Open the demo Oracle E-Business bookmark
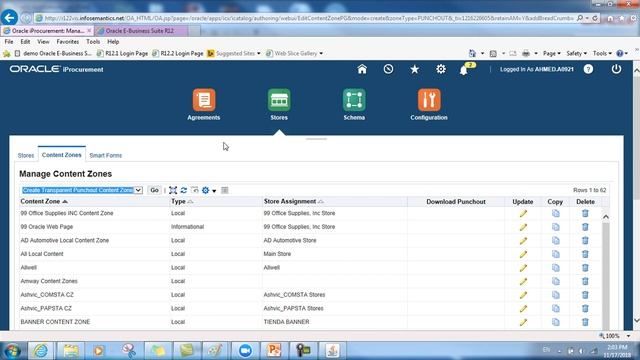This screenshot has width=640, height=360. tap(53, 53)
